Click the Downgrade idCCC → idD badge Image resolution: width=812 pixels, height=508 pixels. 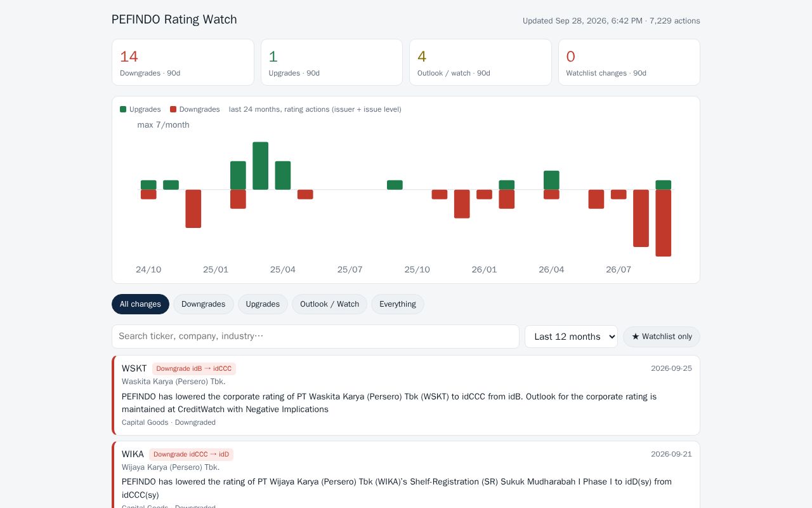(x=191, y=455)
